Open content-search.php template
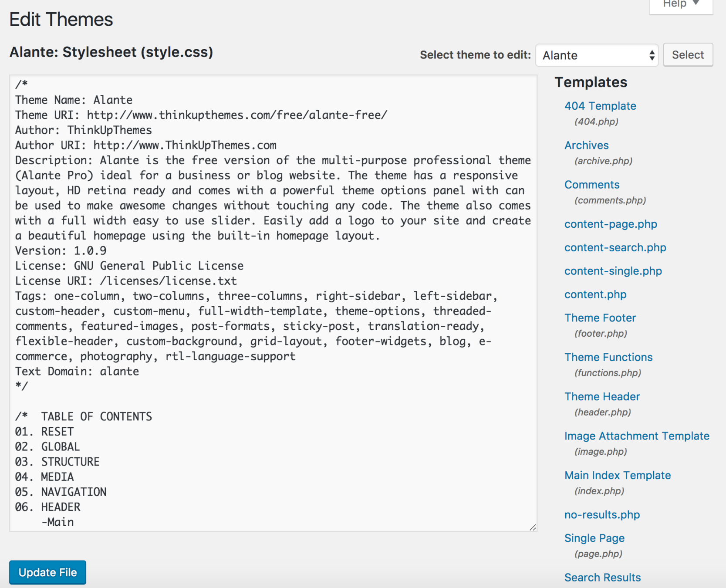Screen dimensions: 726x588 (x=615, y=247)
